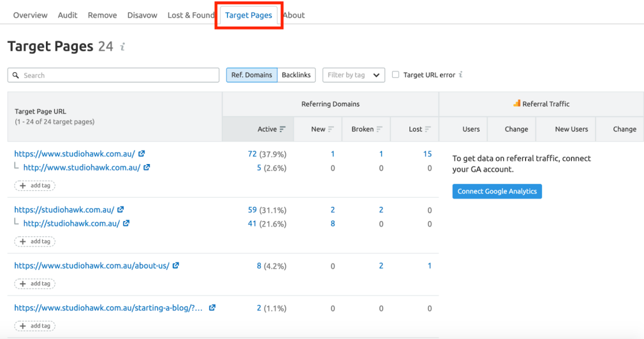Click active value 2 for starting-a-blog page
This screenshot has width=644, height=339.
coord(259,308)
